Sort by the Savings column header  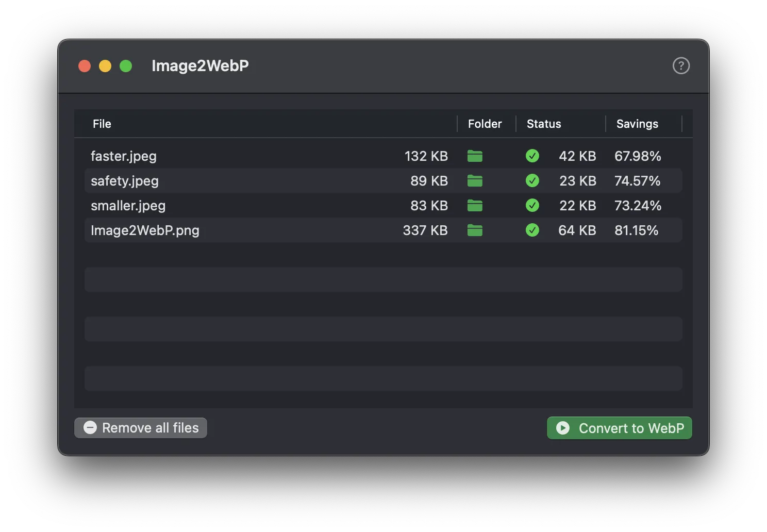click(x=637, y=124)
